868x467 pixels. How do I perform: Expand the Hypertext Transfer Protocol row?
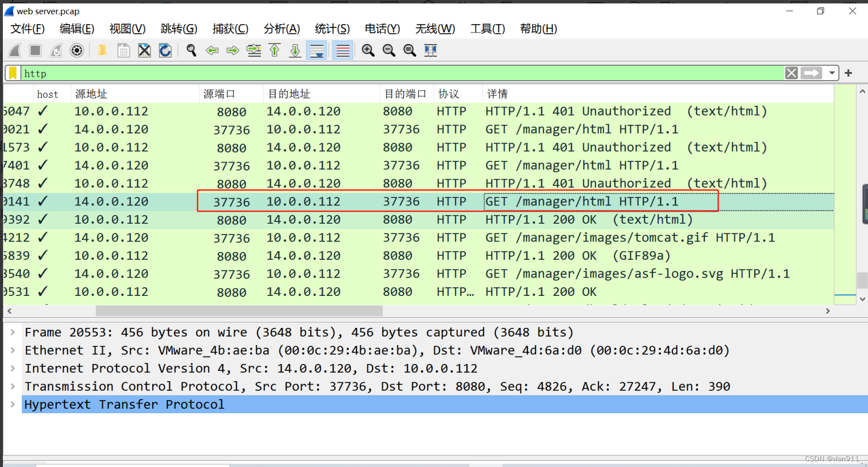(x=13, y=404)
